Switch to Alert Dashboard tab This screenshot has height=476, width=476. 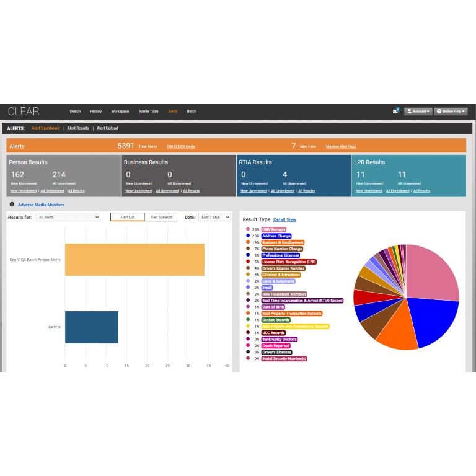(x=46, y=128)
